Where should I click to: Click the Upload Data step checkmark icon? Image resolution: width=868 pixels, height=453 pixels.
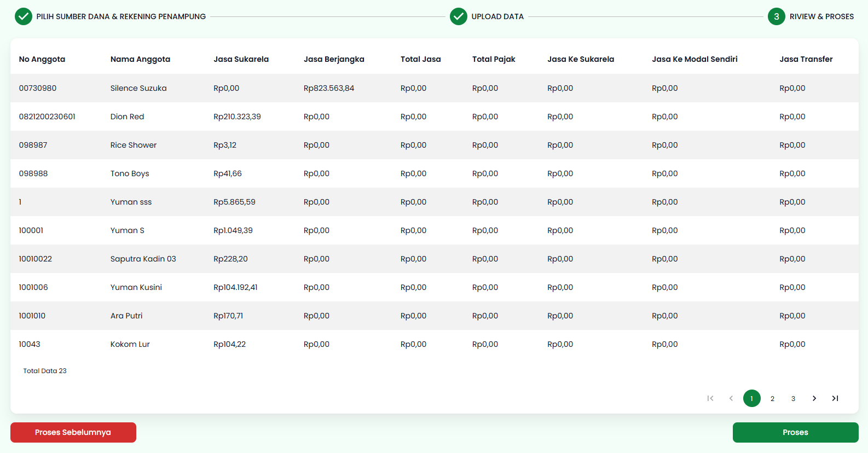[459, 17]
